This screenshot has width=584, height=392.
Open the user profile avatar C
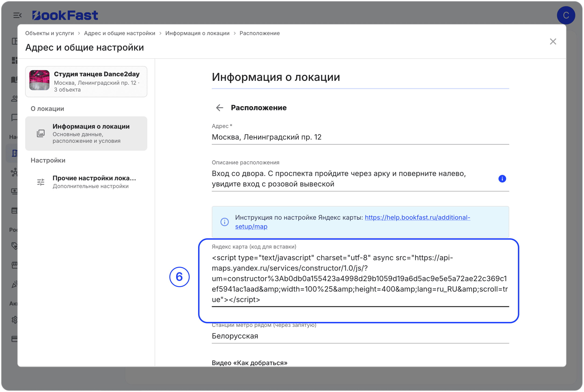566,15
